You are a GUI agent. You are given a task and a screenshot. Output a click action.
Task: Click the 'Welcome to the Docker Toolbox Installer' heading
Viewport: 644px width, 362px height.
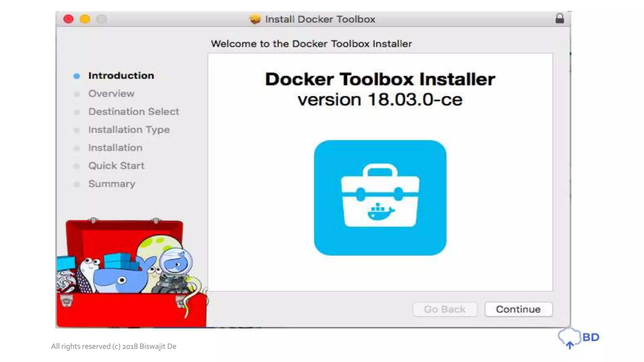[x=311, y=44]
